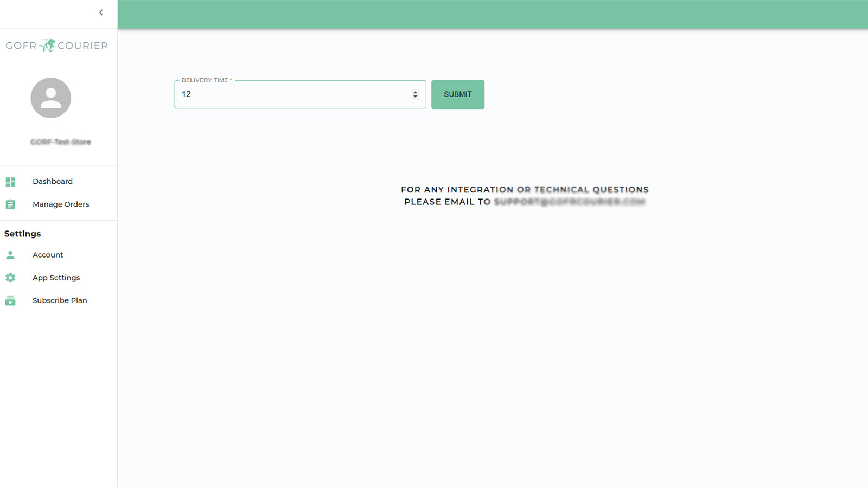Submit the delivery time
Image resolution: width=868 pixels, height=488 pixels.
coord(458,94)
